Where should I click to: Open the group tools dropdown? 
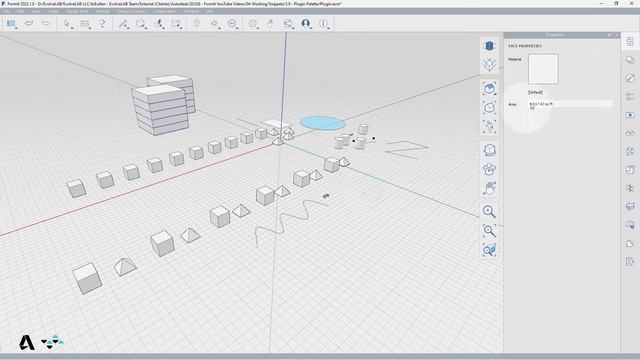point(176,24)
